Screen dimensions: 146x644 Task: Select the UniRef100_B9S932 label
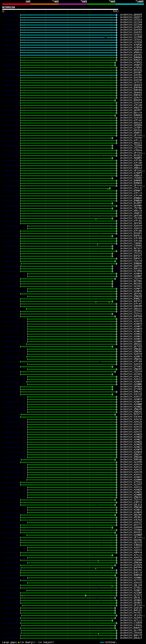click(131, 70)
